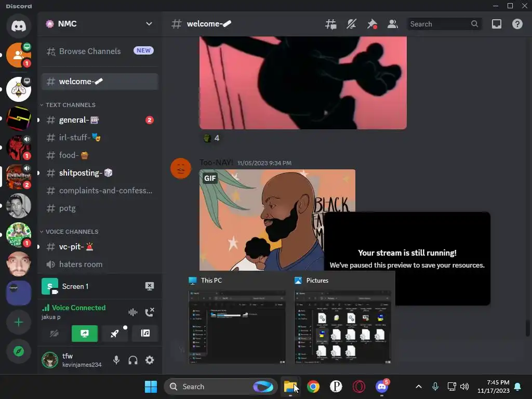This screenshot has height=399, width=532.
Task: Open the pink silhouette image
Action: click(303, 83)
